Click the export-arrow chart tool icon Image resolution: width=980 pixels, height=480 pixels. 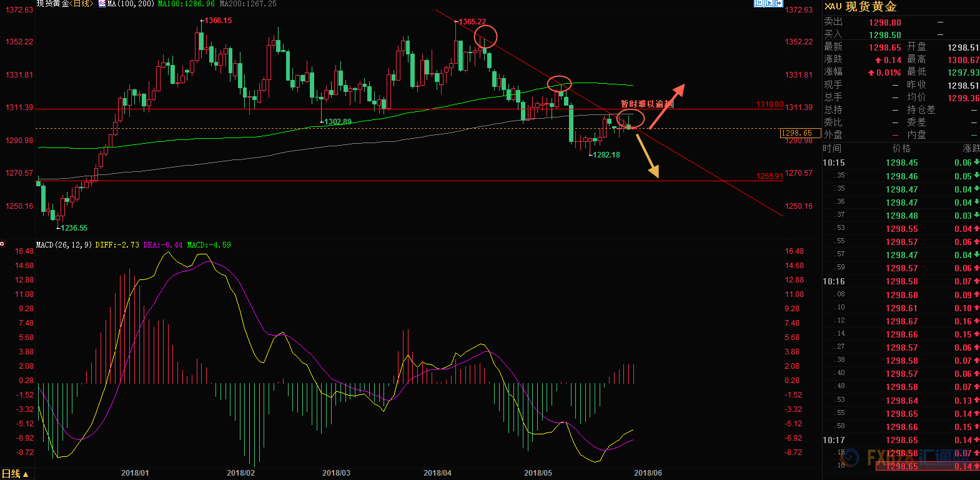[778, 3]
